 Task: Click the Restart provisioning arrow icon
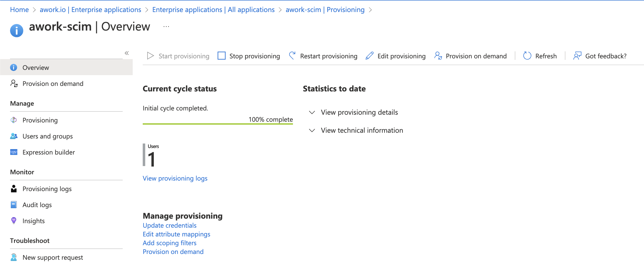(x=292, y=56)
